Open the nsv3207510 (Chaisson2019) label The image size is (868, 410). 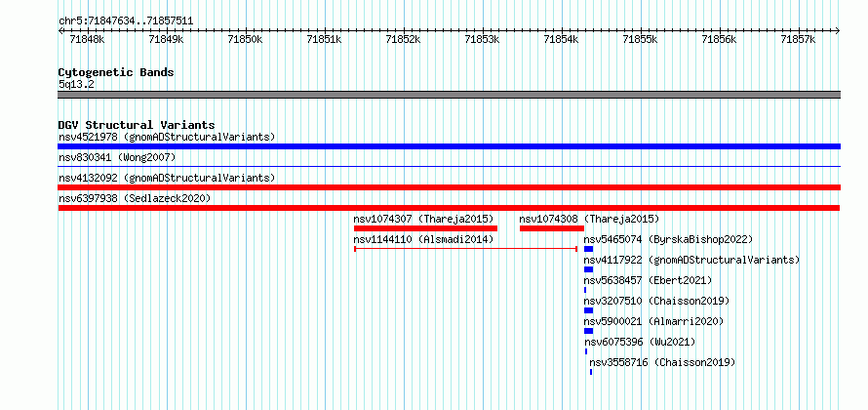click(657, 301)
